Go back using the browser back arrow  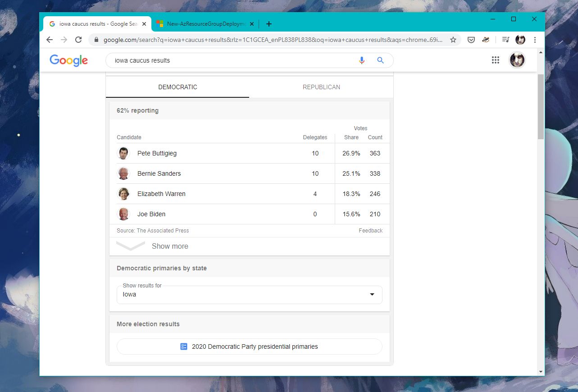(50, 40)
